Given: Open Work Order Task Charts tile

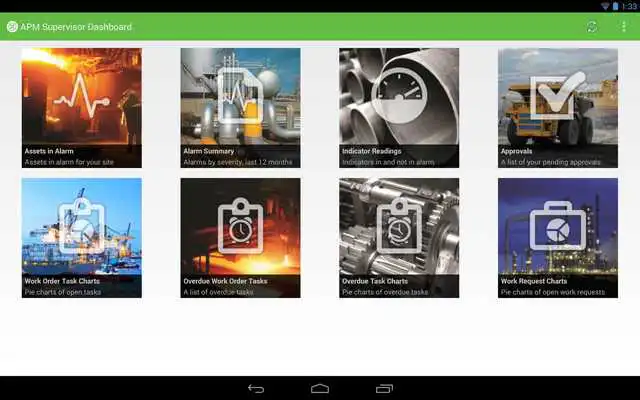Looking at the screenshot, I should pyautogui.click(x=82, y=238).
